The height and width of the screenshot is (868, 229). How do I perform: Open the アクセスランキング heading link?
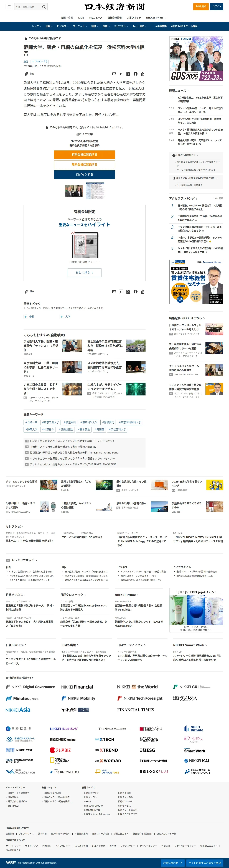[183, 199]
